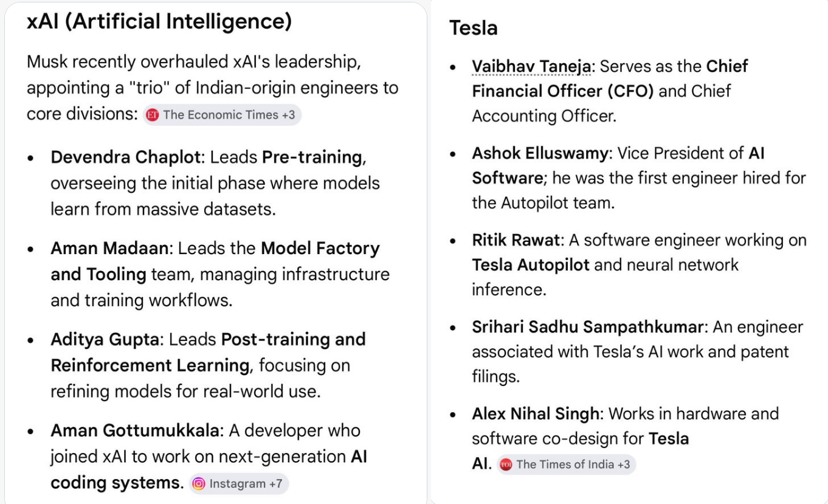The height and width of the screenshot is (504, 828).
Task: Click the name Devendra Chaplot
Action: 125,157
